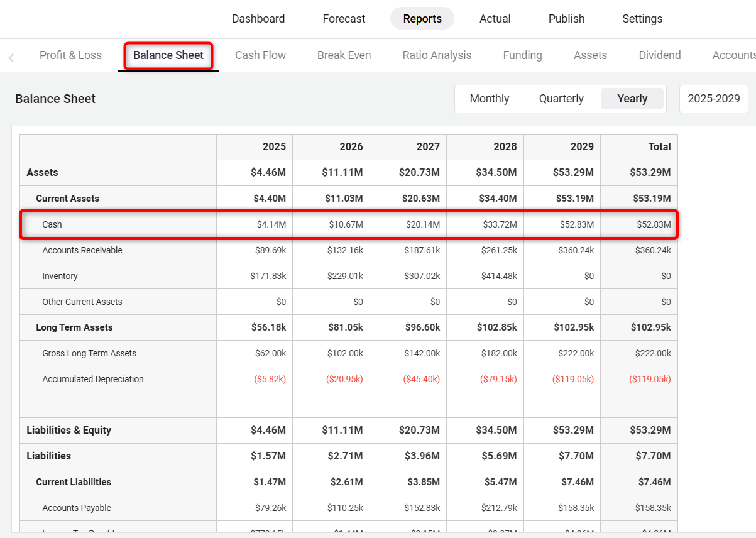The width and height of the screenshot is (756, 538).
Task: Click the $79.26k Accounts Payable value
Action: click(270, 508)
